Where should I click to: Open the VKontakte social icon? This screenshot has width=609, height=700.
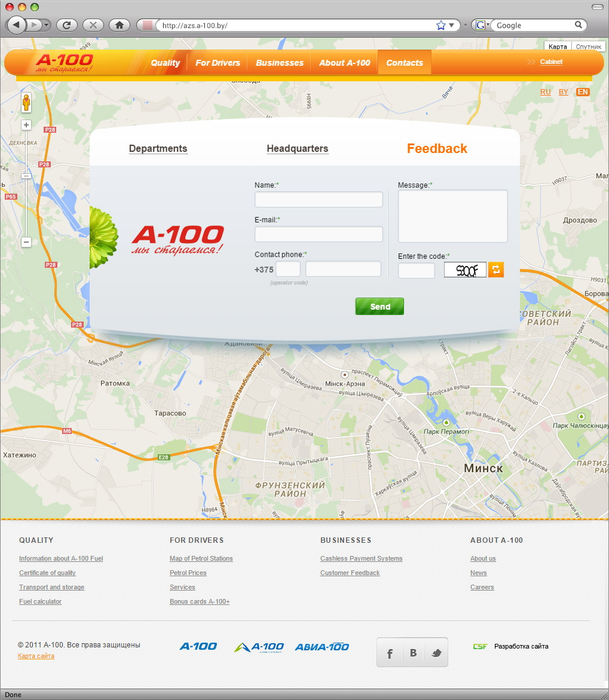(x=414, y=653)
